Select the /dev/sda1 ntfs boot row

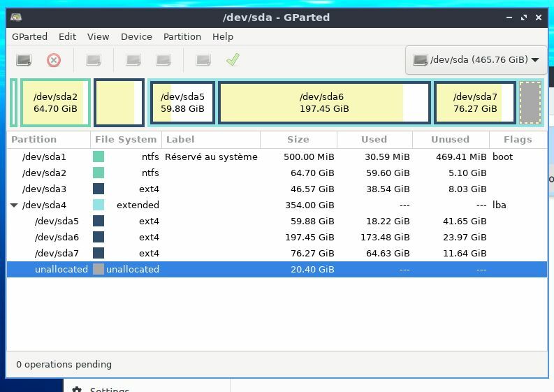click(45, 157)
